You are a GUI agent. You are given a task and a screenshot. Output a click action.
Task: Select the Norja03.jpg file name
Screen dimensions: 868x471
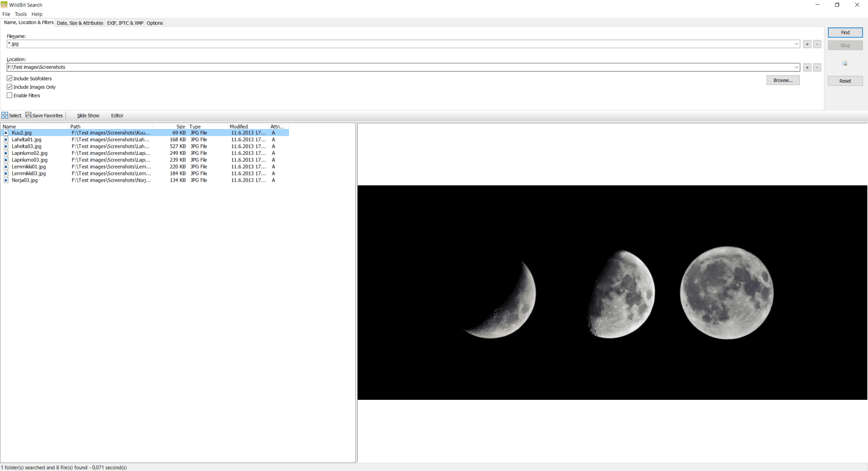point(25,180)
